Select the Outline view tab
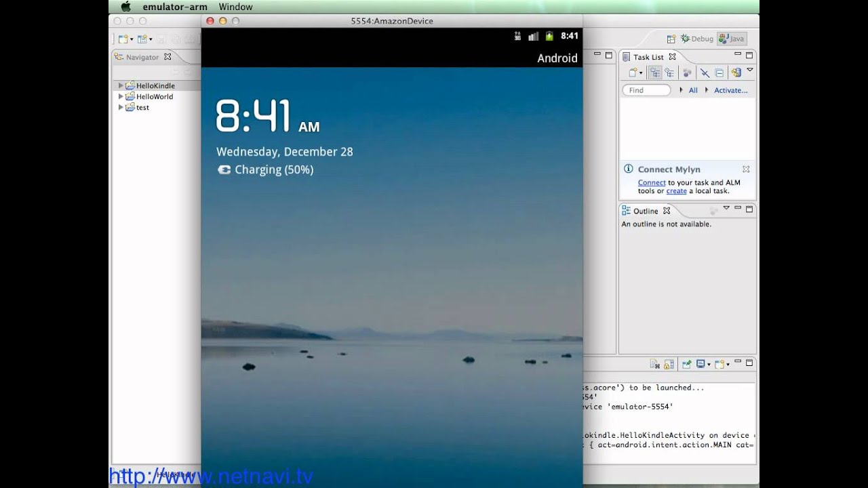The height and width of the screenshot is (488, 868). point(646,211)
